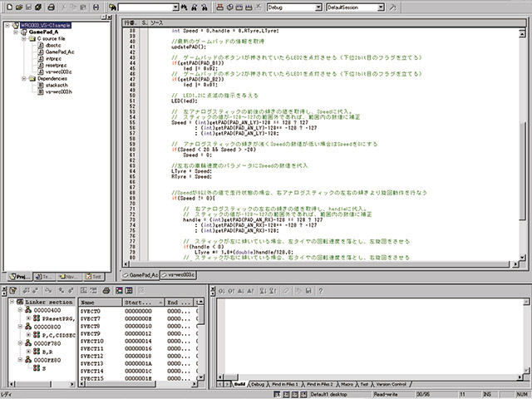The width and height of the screenshot is (532, 399).
Task: Click the save icon in output toolbar
Action: (x=308, y=291)
